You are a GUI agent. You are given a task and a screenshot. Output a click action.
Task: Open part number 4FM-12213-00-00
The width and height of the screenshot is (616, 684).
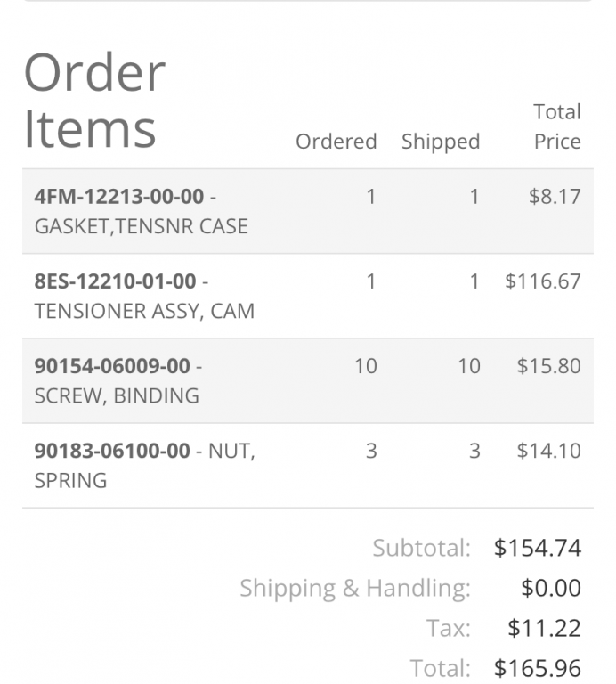coord(119,196)
